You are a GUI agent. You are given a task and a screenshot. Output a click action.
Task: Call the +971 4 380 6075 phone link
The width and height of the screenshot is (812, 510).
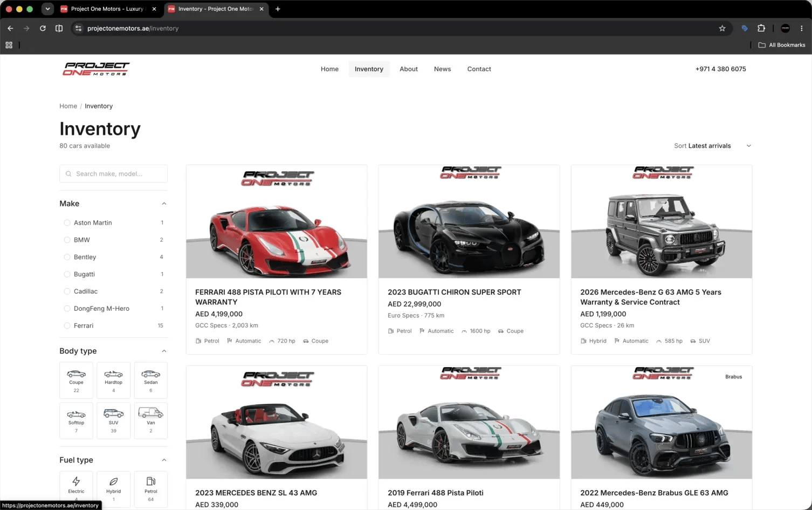point(720,69)
